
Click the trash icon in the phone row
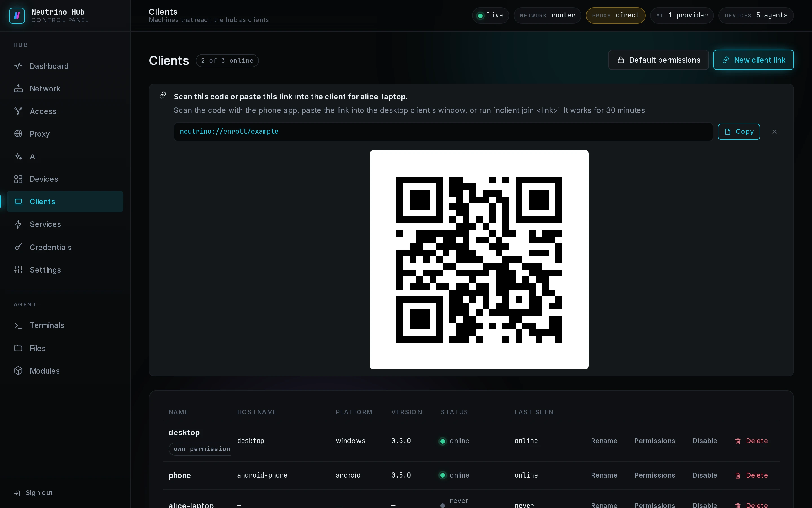(x=738, y=476)
